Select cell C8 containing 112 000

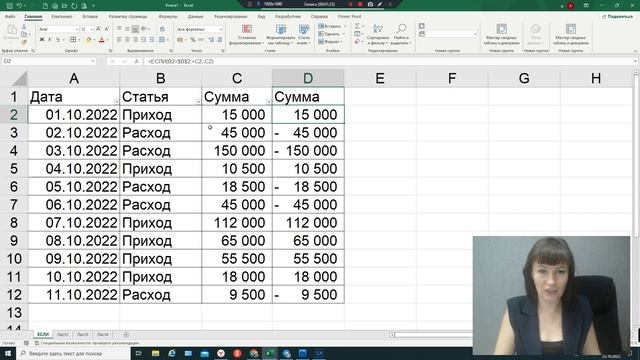[x=237, y=223]
